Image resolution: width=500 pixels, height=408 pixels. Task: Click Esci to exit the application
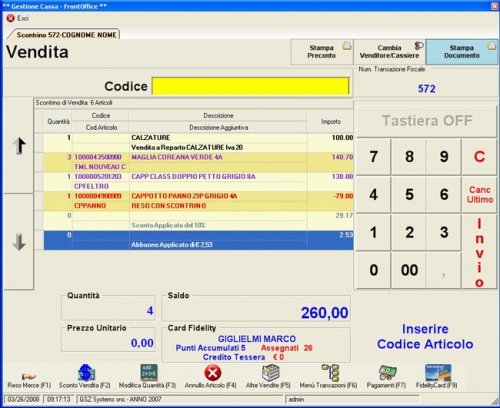[x=18, y=18]
